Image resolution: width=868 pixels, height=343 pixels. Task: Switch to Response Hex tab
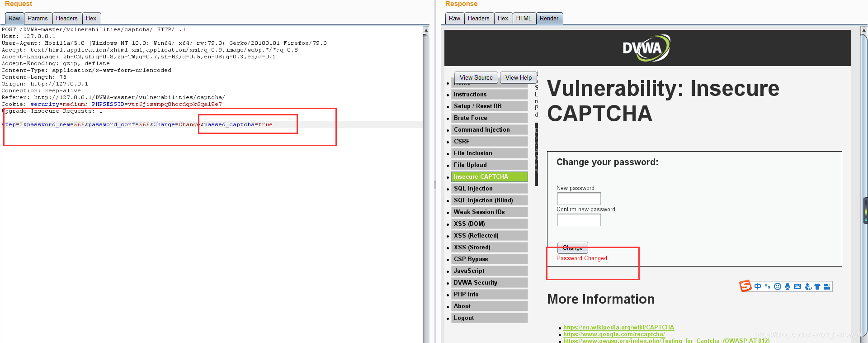click(x=503, y=18)
